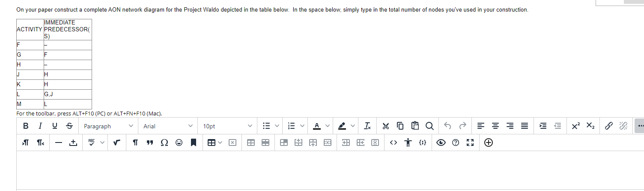This screenshot has height=191, width=644.
Task: Justify text alignment
Action: [525, 126]
